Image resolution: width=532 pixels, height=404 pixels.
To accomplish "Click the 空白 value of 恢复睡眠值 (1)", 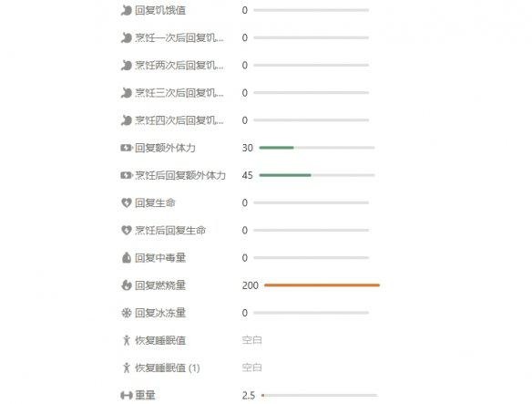I will tap(251, 368).
